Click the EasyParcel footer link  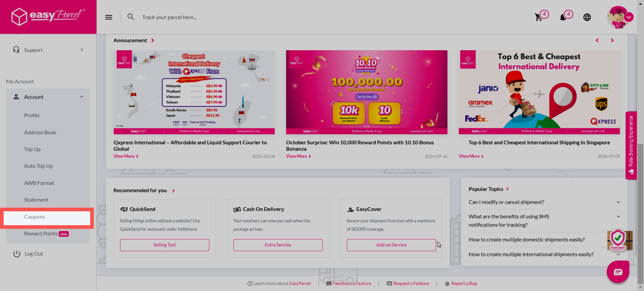point(300,284)
